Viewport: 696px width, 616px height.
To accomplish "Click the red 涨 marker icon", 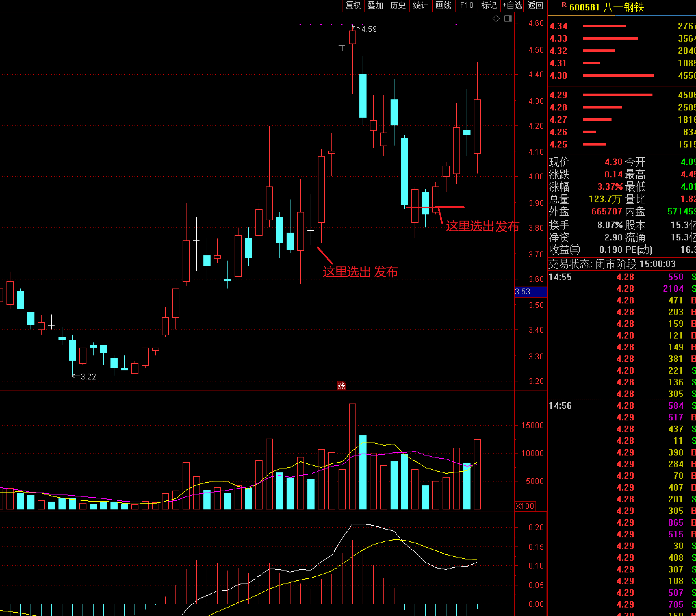I will pyautogui.click(x=341, y=385).
